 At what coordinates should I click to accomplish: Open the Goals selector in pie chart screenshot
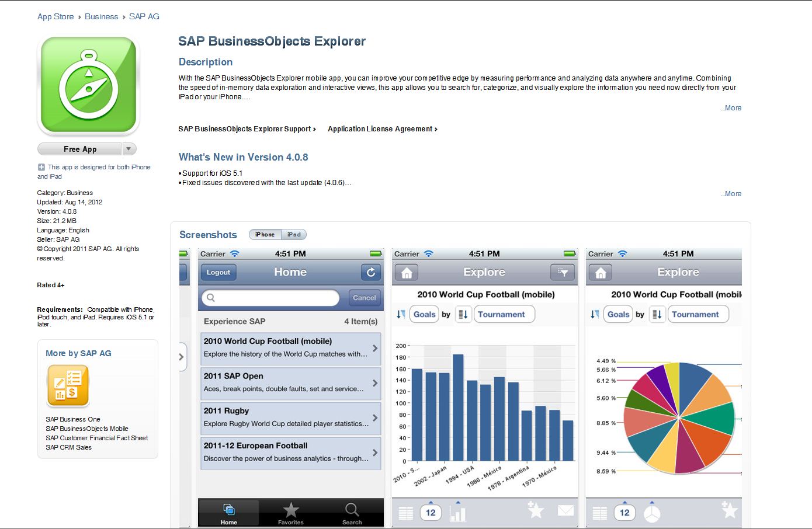click(618, 314)
